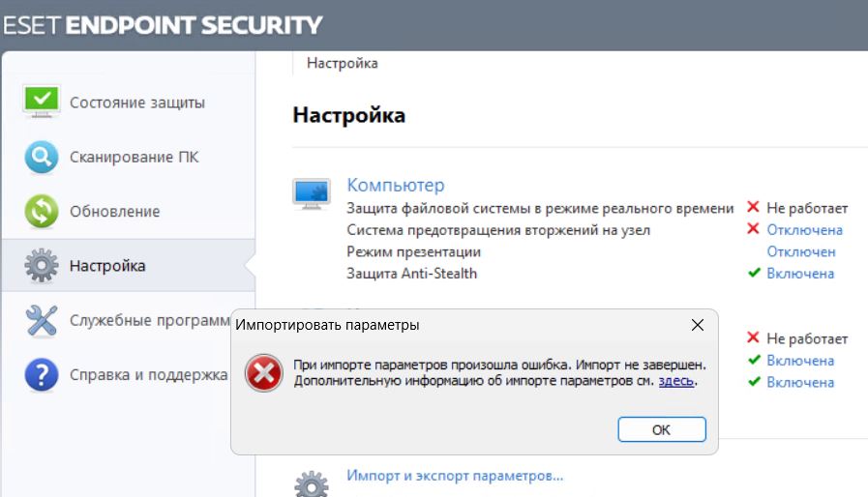Image resolution: width=868 pixels, height=497 pixels.
Task: Toggle presentation mode link Отключен
Action: click(801, 251)
